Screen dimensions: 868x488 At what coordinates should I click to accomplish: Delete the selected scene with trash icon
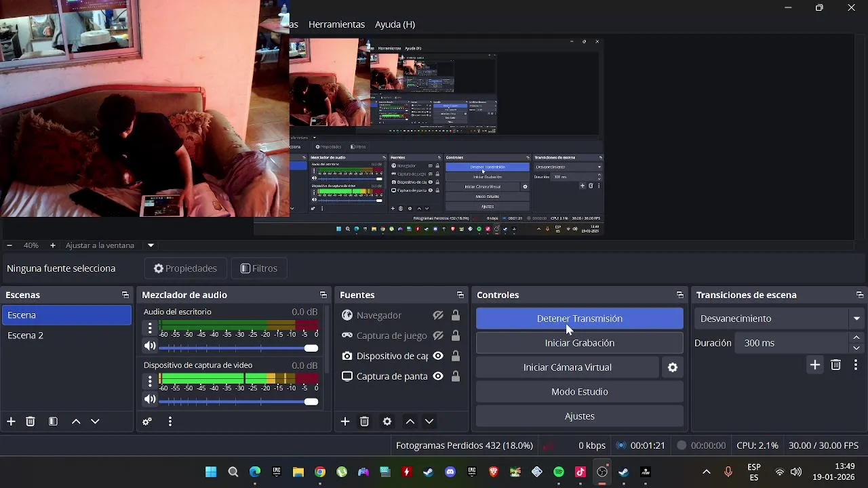point(30,422)
